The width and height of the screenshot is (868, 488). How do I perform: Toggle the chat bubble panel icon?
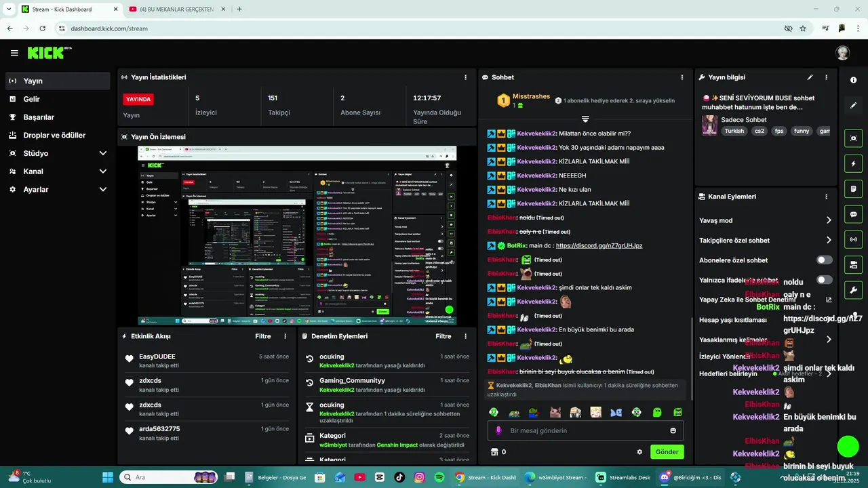point(853,214)
